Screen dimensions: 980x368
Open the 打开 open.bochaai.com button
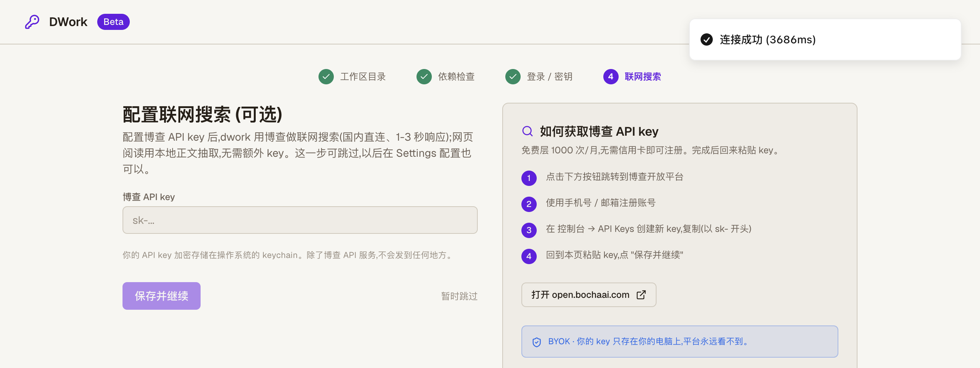pyautogui.click(x=589, y=295)
